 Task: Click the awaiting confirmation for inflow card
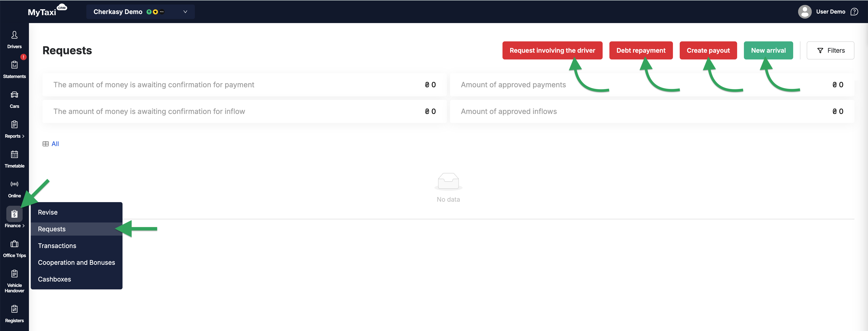point(244,111)
